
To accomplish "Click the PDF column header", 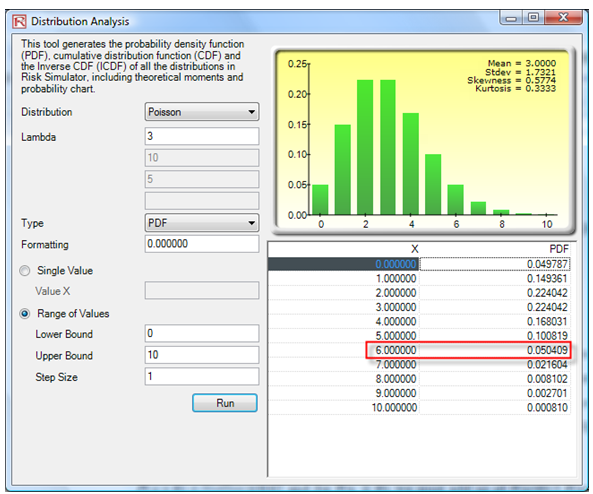I will coord(495,249).
